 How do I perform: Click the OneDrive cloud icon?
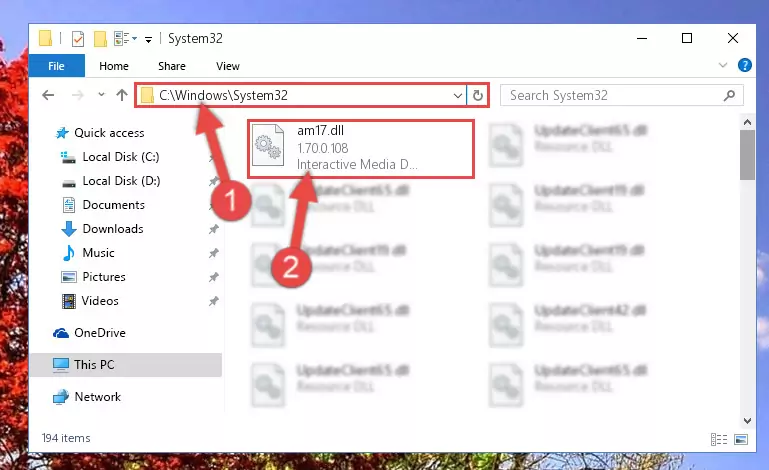point(60,334)
